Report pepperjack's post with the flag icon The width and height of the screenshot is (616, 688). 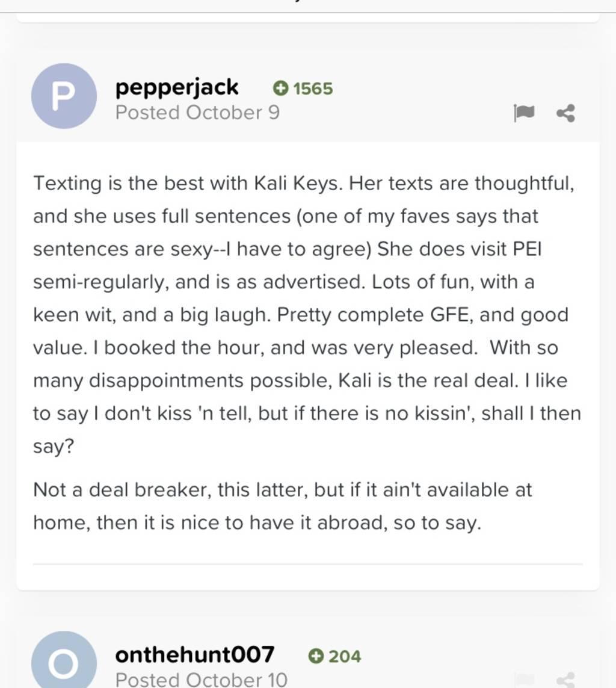pyautogui.click(x=523, y=113)
